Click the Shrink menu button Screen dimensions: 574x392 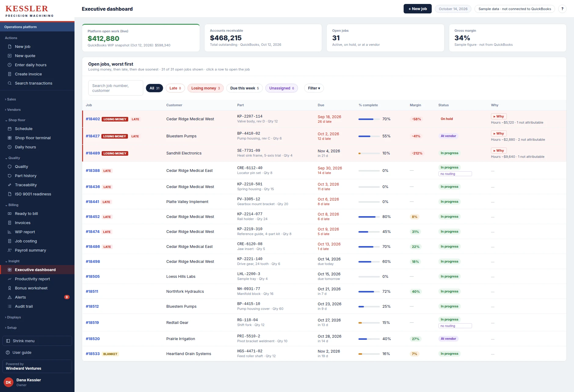click(x=37, y=341)
